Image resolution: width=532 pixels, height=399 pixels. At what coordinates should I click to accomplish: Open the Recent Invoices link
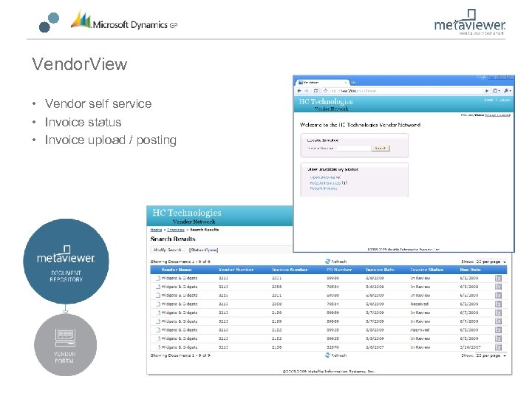click(324, 188)
